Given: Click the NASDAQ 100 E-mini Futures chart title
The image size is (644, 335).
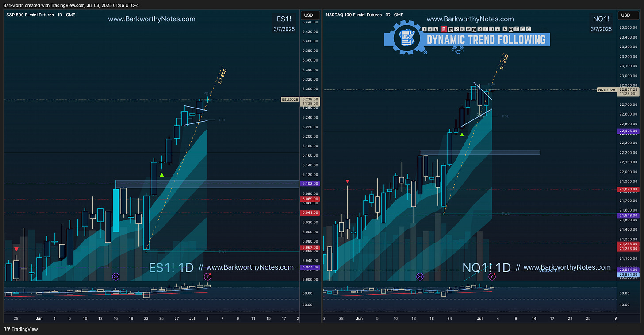Looking at the screenshot, I should point(364,15).
